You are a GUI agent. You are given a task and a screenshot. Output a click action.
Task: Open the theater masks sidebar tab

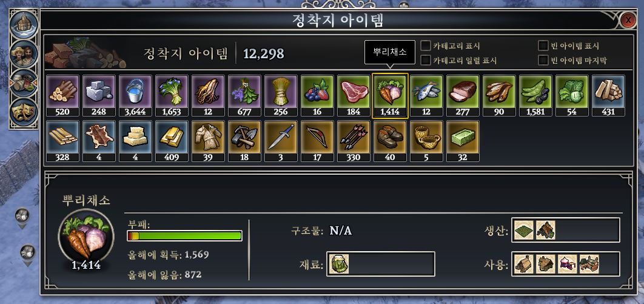[x=24, y=111]
